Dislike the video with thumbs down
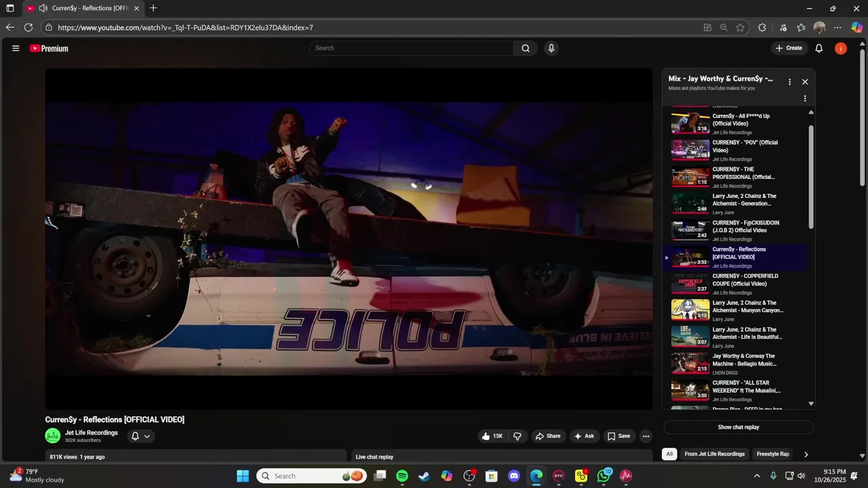The width and height of the screenshot is (868, 488). [517, 436]
